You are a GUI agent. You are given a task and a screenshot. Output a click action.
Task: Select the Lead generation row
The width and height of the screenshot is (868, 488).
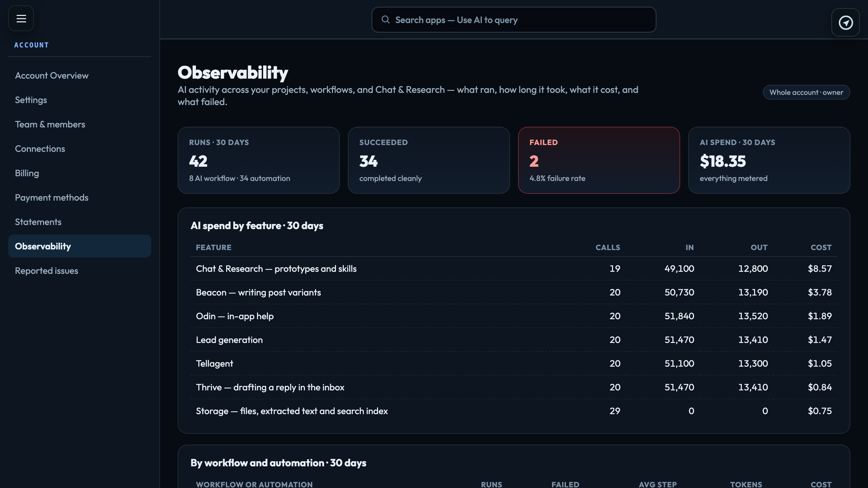514,340
